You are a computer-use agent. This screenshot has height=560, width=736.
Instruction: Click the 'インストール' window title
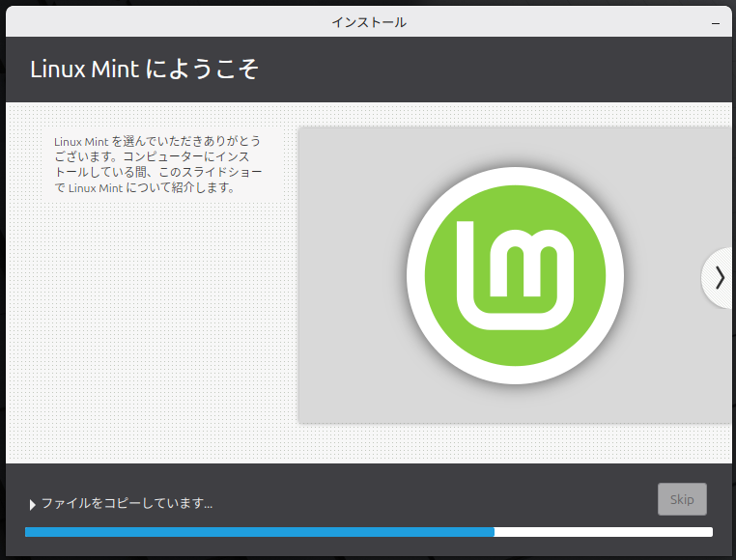(x=369, y=22)
